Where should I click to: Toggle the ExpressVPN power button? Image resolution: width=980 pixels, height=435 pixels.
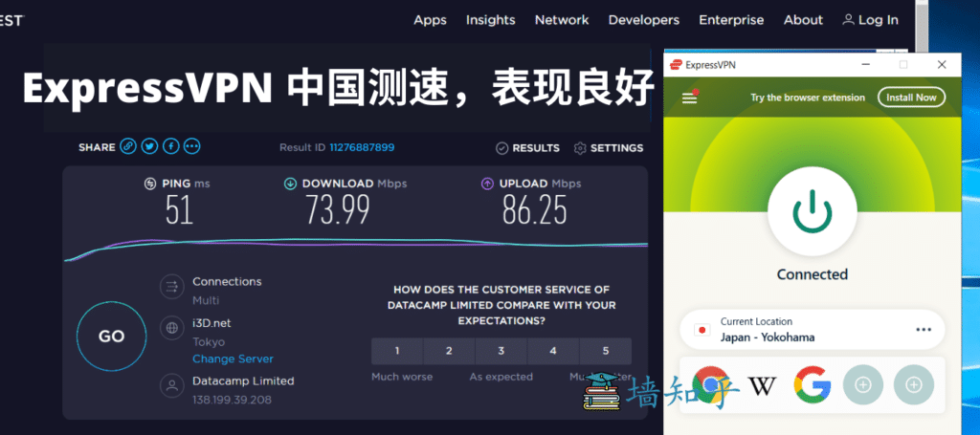click(812, 211)
